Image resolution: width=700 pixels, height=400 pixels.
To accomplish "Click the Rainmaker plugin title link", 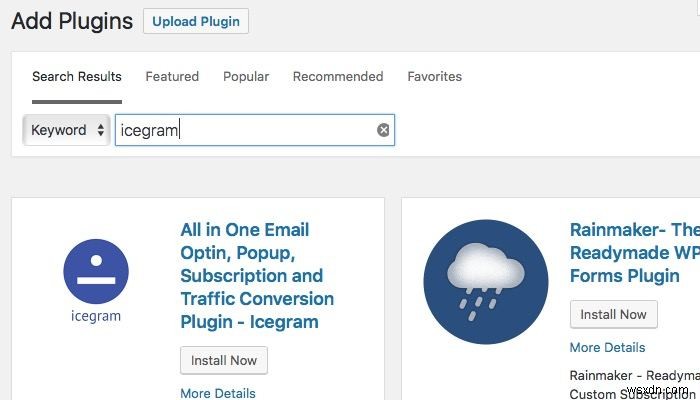I will (x=635, y=253).
